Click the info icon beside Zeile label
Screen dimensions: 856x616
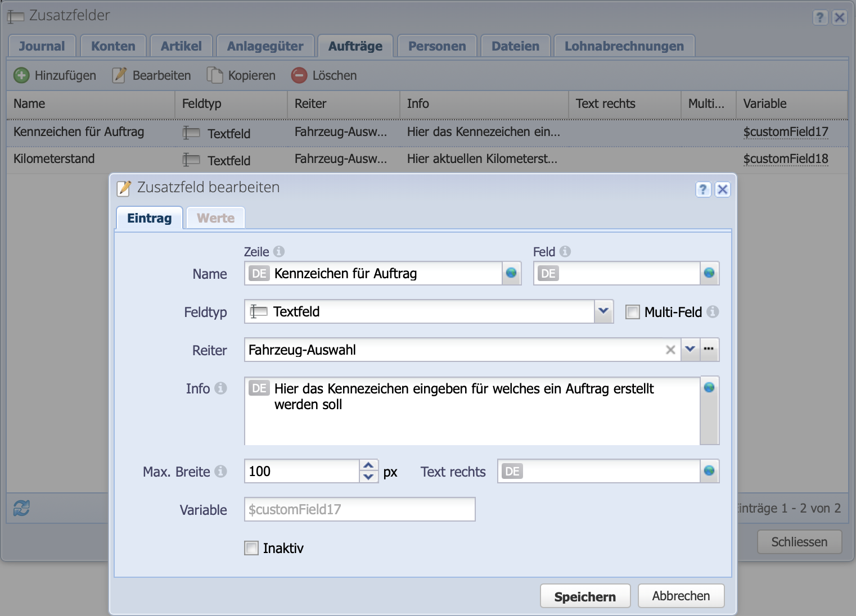point(279,252)
